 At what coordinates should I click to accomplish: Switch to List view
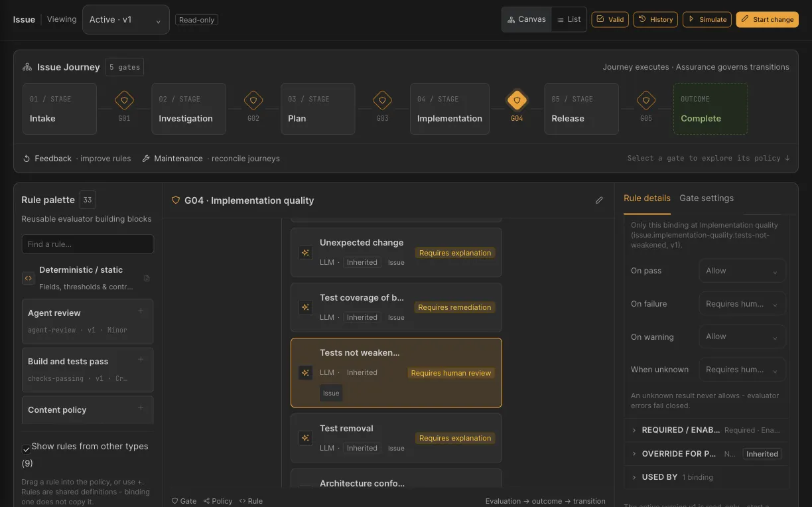(569, 19)
